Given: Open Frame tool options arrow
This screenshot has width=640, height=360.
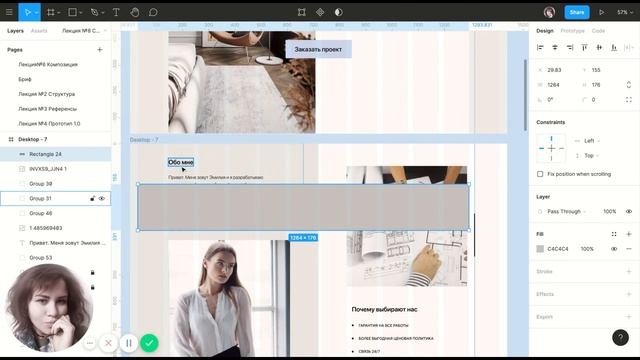Looking at the screenshot, I should click(59, 13).
